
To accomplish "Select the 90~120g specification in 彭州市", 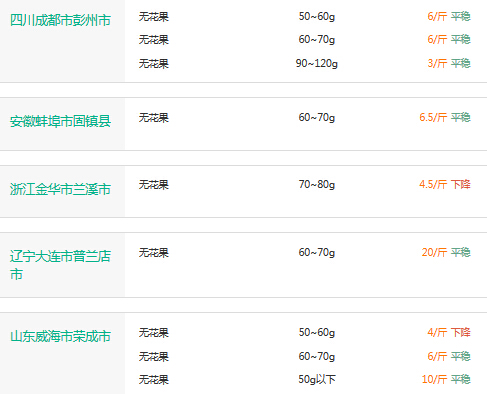I will pos(317,63).
